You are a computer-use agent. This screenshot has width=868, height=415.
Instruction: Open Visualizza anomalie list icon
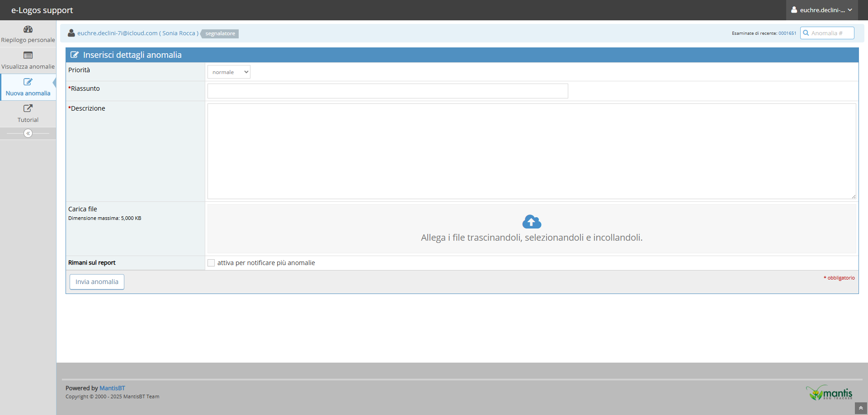28,56
